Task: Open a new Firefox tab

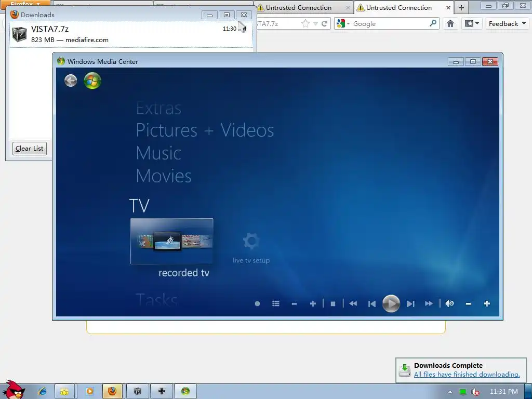Action: pyautogui.click(x=461, y=7)
